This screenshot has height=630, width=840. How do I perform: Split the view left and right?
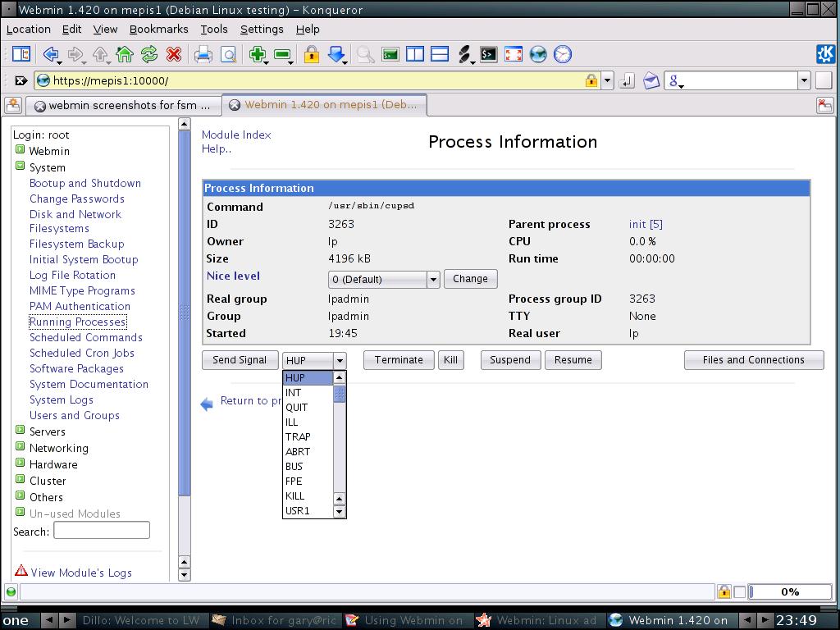(415, 54)
